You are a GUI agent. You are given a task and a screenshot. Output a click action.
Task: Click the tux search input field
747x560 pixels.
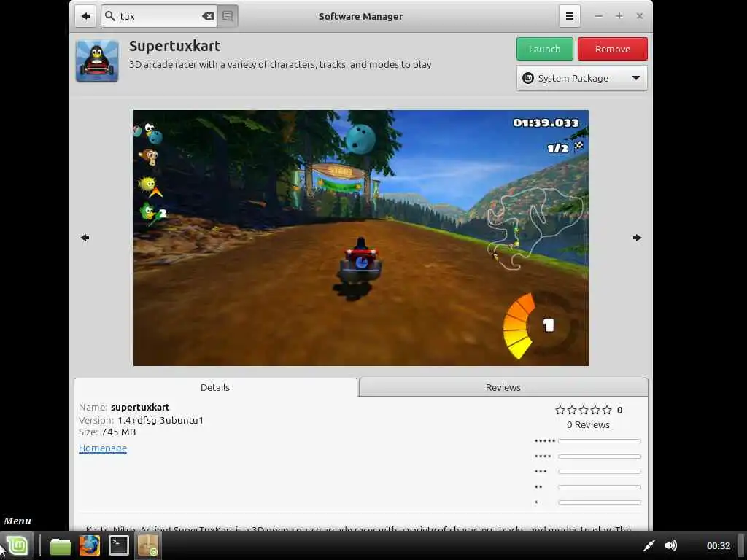click(x=159, y=16)
